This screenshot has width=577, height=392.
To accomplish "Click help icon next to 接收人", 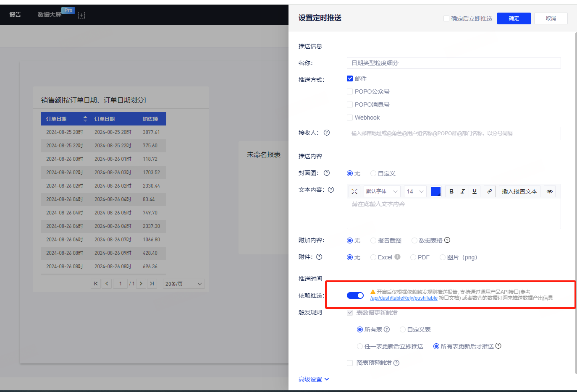I will [327, 133].
